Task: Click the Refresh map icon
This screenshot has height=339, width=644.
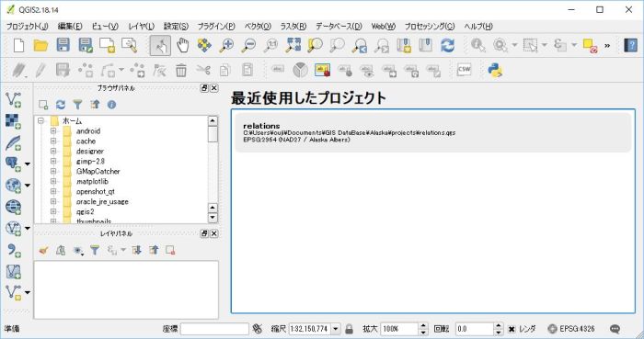Action: tap(448, 45)
